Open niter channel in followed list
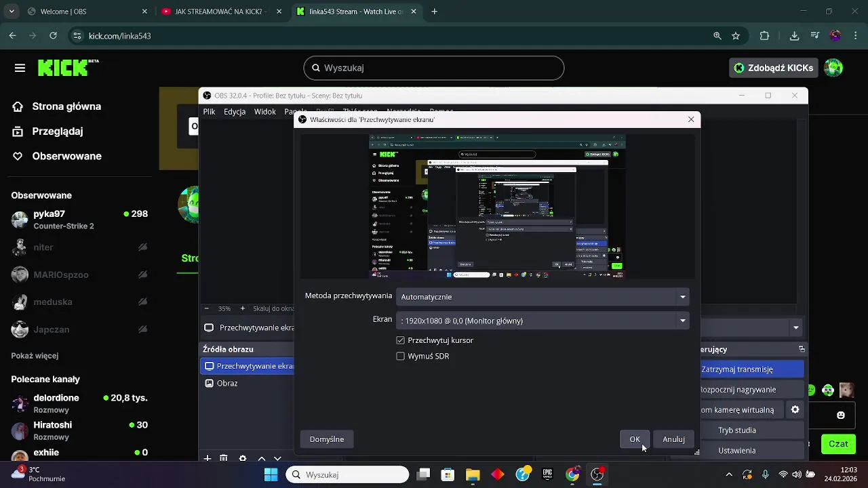The width and height of the screenshot is (868, 488). [80, 247]
